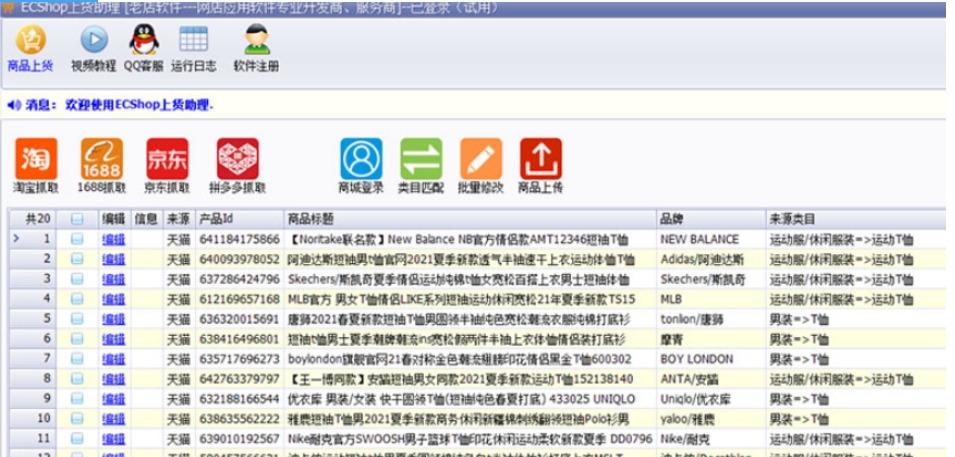Click 编辑 link for row 2 Adidas
The width and height of the screenshot is (955, 457).
tap(113, 260)
